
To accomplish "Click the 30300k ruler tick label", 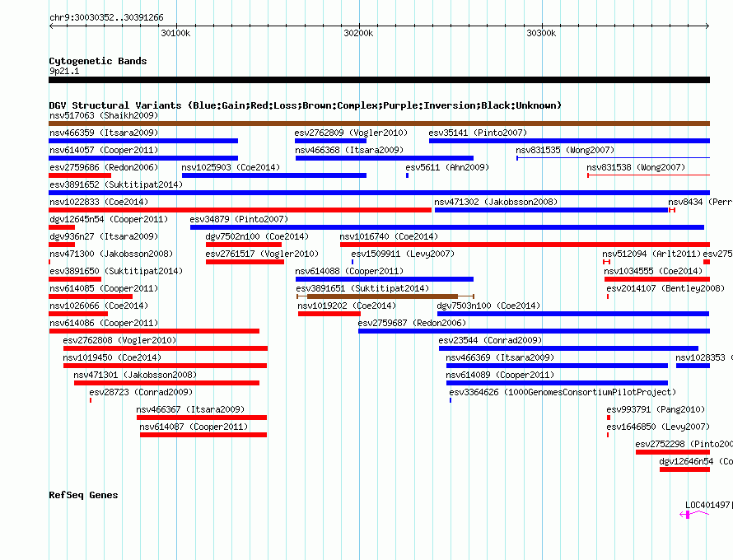I will click(x=541, y=33).
